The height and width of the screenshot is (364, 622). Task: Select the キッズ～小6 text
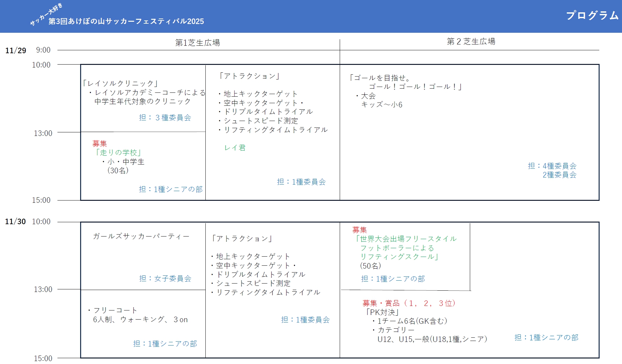[x=382, y=104]
